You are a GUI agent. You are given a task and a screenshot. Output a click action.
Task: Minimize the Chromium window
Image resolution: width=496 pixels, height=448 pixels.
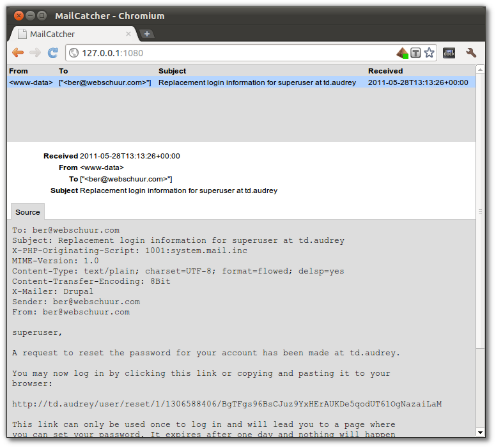[x=31, y=15]
